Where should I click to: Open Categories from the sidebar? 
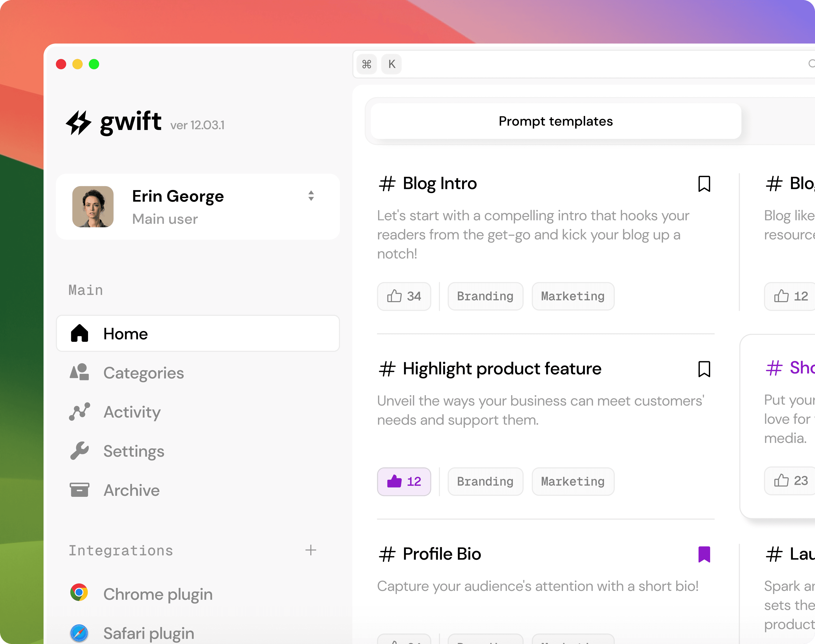click(143, 373)
